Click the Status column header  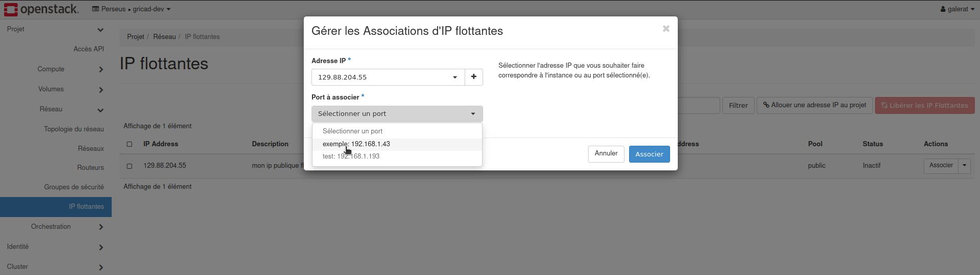pyautogui.click(x=872, y=144)
